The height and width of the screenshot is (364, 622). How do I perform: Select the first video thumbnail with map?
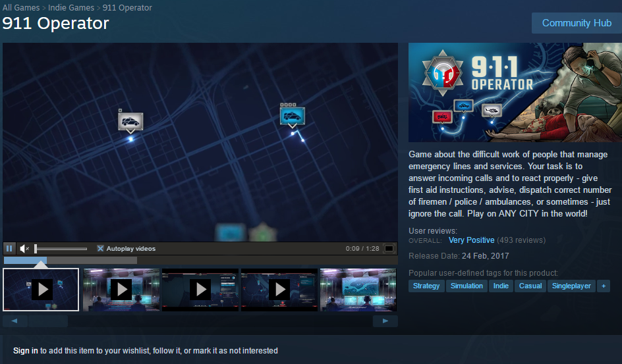pos(41,290)
